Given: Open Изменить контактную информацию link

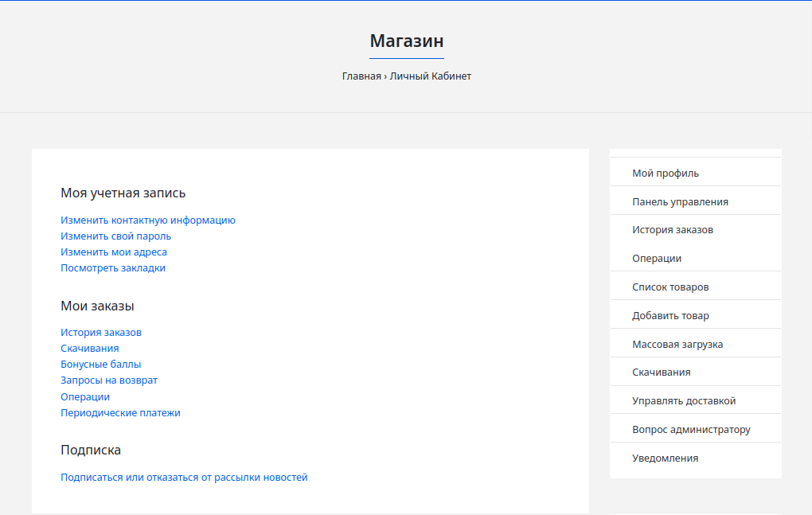Looking at the screenshot, I should (x=148, y=220).
